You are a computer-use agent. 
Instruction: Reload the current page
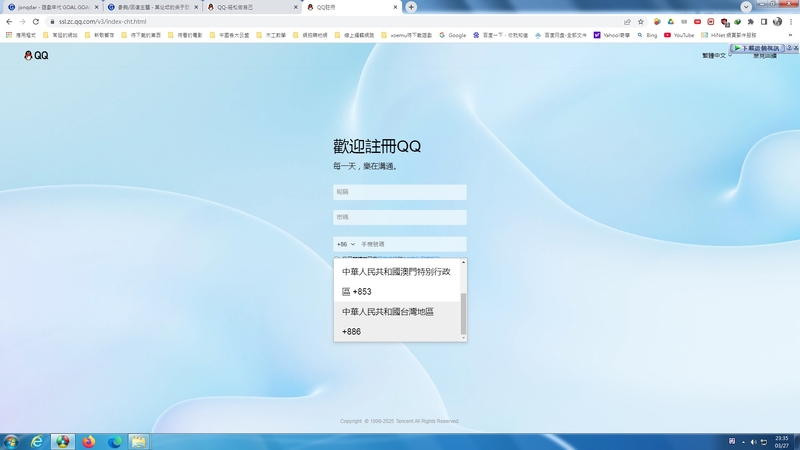click(36, 21)
